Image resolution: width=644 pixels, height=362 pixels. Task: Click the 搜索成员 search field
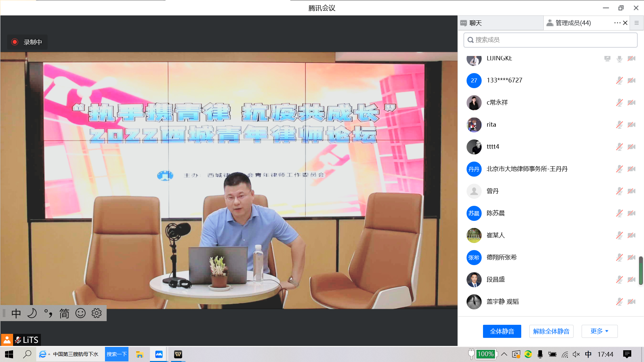pyautogui.click(x=550, y=40)
